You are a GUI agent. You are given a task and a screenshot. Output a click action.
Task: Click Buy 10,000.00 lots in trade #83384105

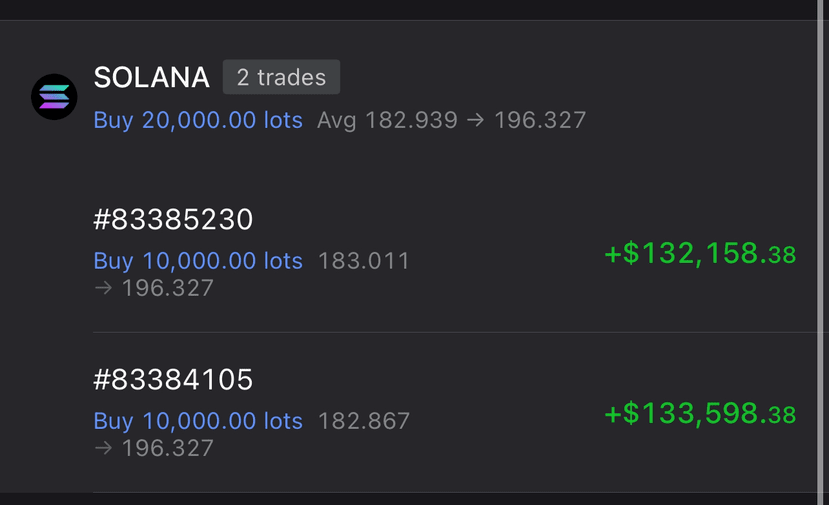pos(198,421)
